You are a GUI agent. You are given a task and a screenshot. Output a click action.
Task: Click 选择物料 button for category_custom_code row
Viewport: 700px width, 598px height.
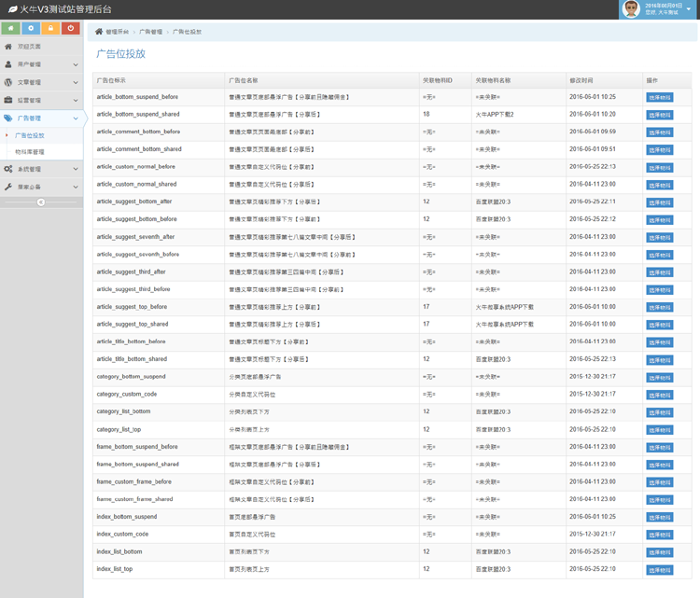click(x=659, y=395)
